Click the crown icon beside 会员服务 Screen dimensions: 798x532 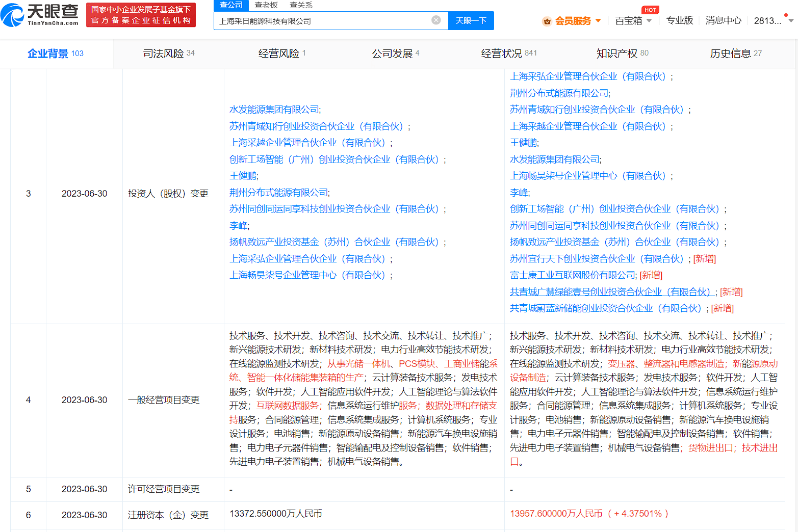[x=547, y=21]
